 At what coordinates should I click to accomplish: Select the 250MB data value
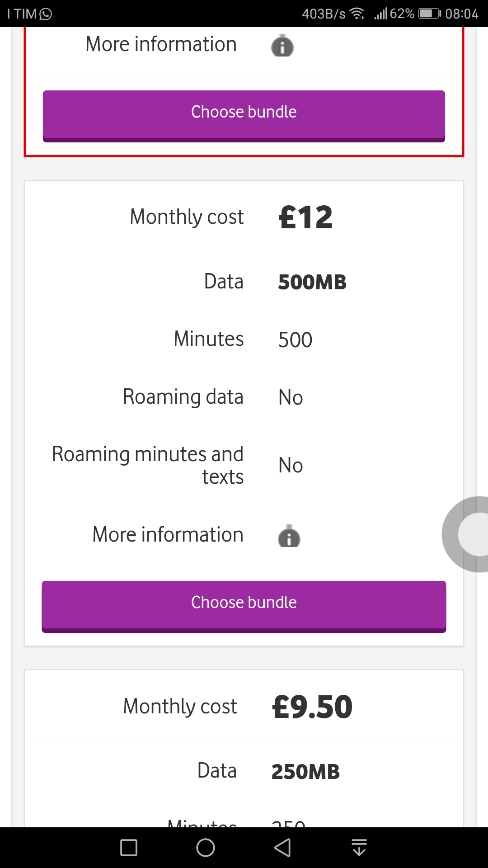click(305, 772)
